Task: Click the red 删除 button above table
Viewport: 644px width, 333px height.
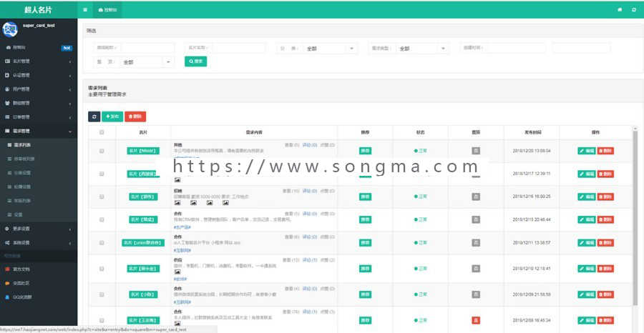Action: (x=135, y=116)
